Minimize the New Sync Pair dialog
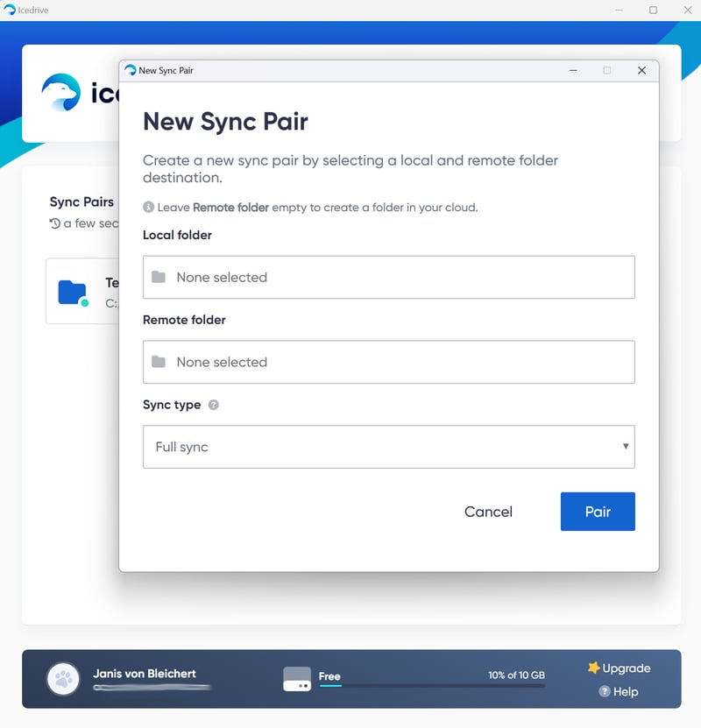 [573, 70]
